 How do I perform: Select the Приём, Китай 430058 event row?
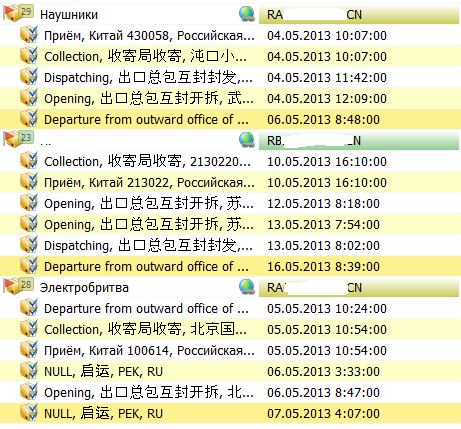point(230,35)
